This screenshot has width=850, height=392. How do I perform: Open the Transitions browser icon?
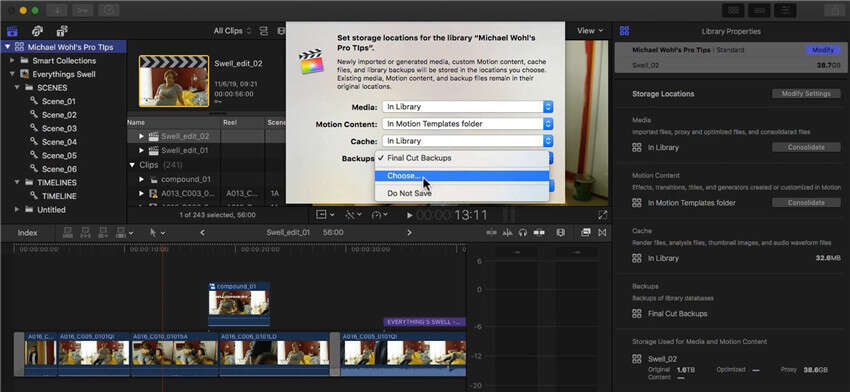[602, 233]
